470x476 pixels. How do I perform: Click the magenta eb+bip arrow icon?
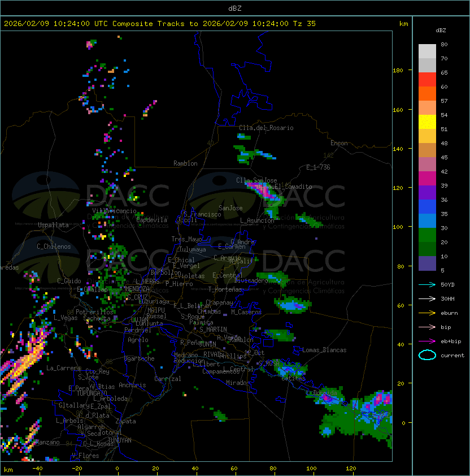[x=427, y=341]
